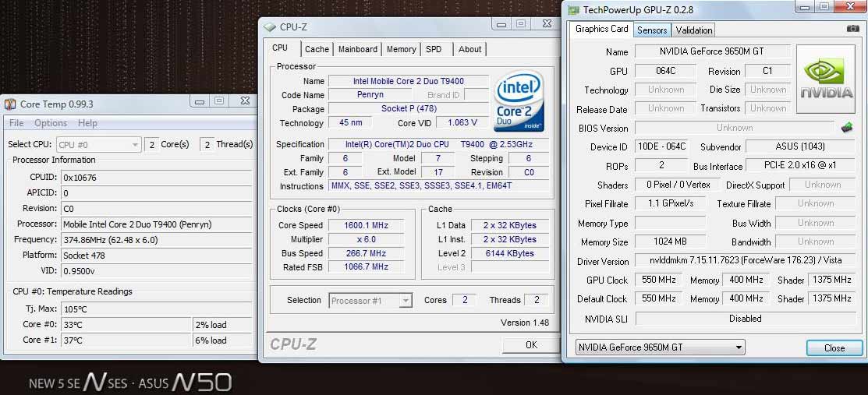The height and width of the screenshot is (395, 868).
Task: Click the Core #1 temperature 37°C
Action: click(x=126, y=340)
